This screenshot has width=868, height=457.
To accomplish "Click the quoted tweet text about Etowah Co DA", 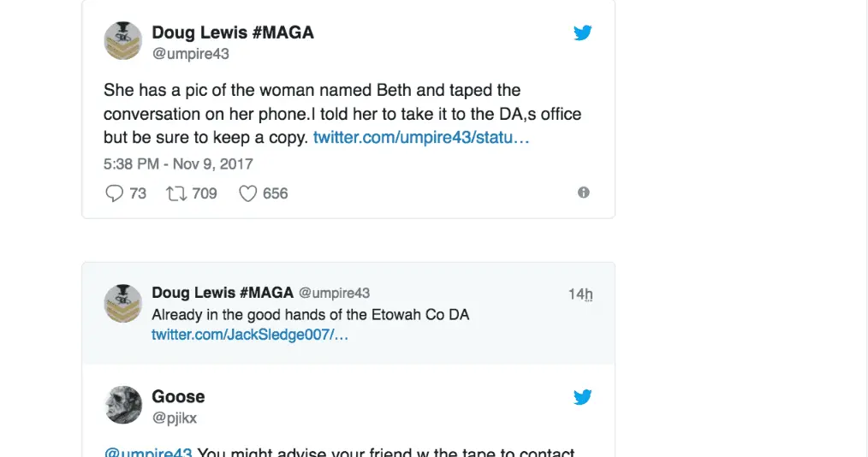I will [x=310, y=314].
